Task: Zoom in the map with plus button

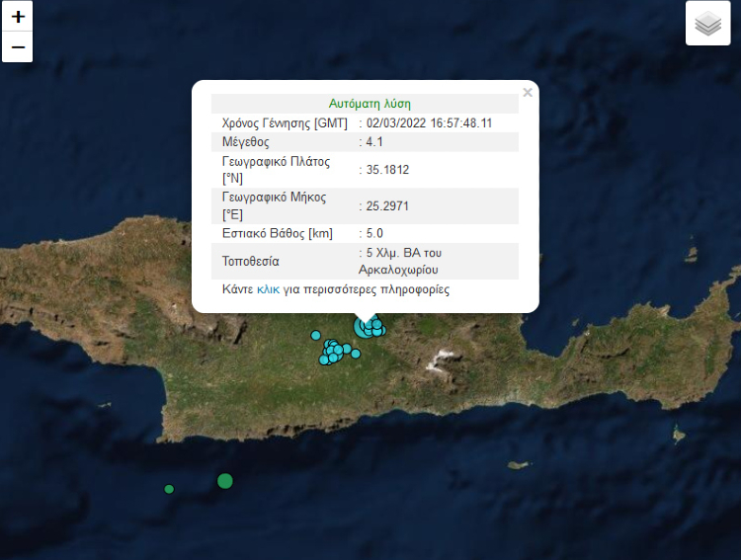Action: 18,17
